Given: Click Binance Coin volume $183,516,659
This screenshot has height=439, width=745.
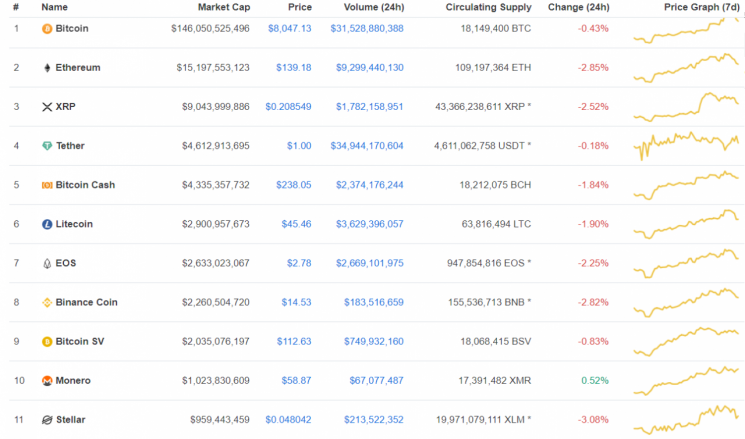Looking at the screenshot, I should 373,302.
